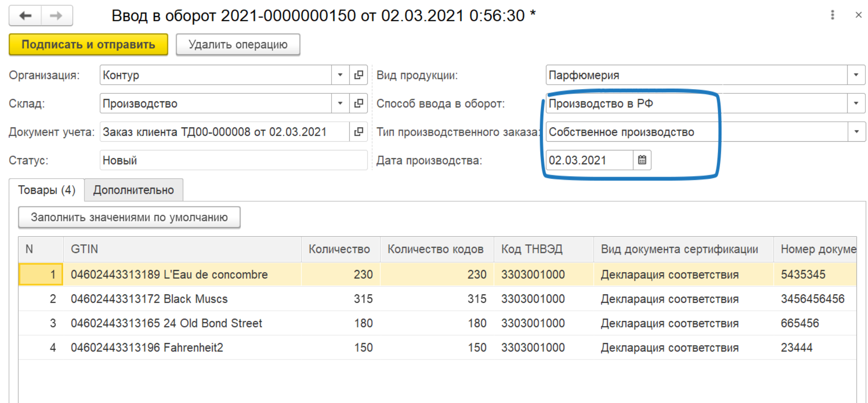
Task: Click document number 23444
Action: pyautogui.click(x=797, y=347)
